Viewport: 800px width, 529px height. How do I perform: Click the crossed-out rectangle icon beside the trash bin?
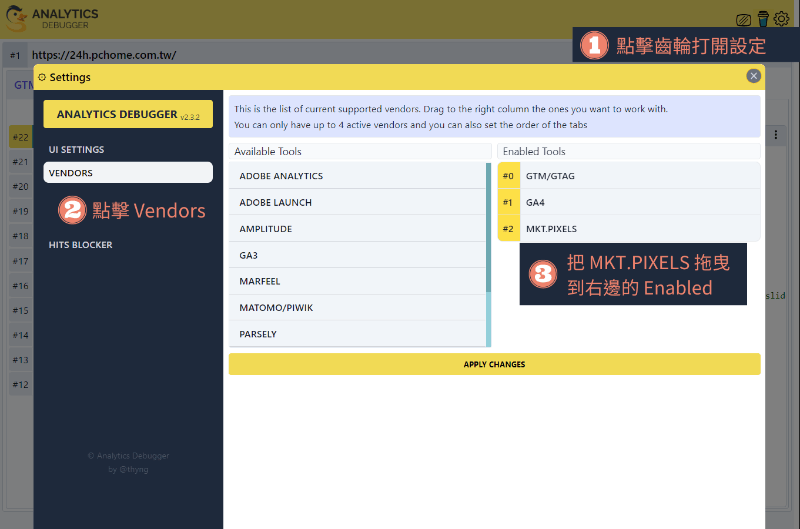point(743,20)
